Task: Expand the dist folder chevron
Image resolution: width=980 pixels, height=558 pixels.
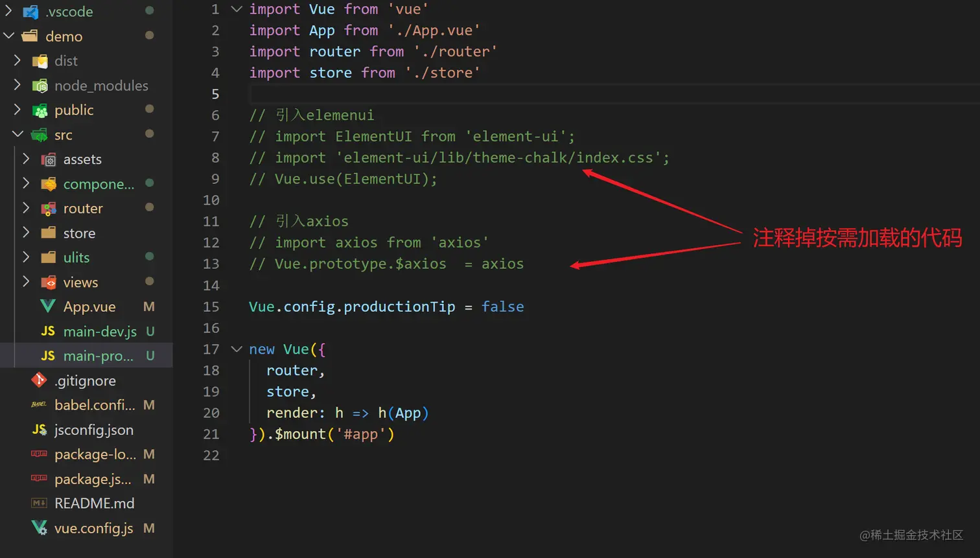Action: 17,60
